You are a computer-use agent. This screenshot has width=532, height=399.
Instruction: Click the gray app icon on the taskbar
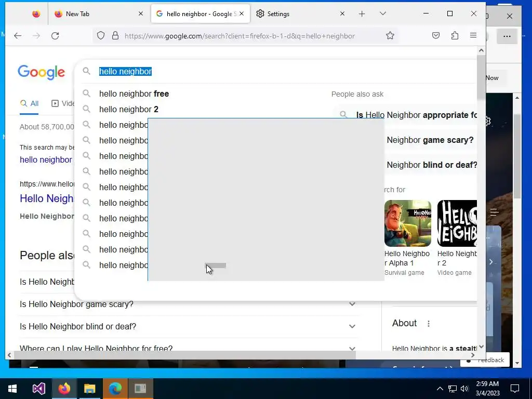[x=140, y=389]
